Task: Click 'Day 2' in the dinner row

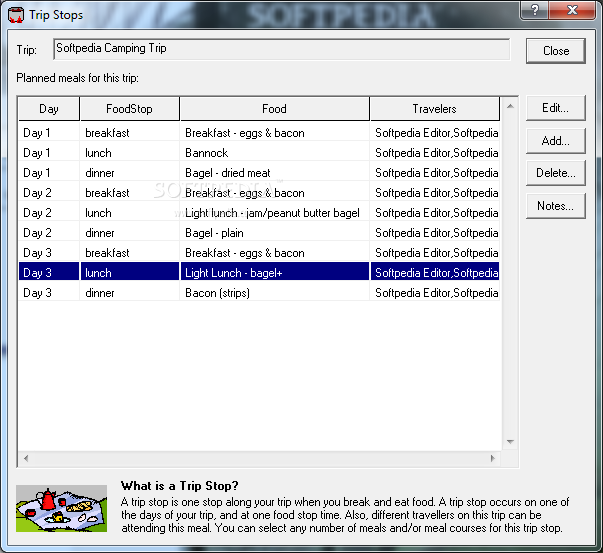Action: pos(49,233)
